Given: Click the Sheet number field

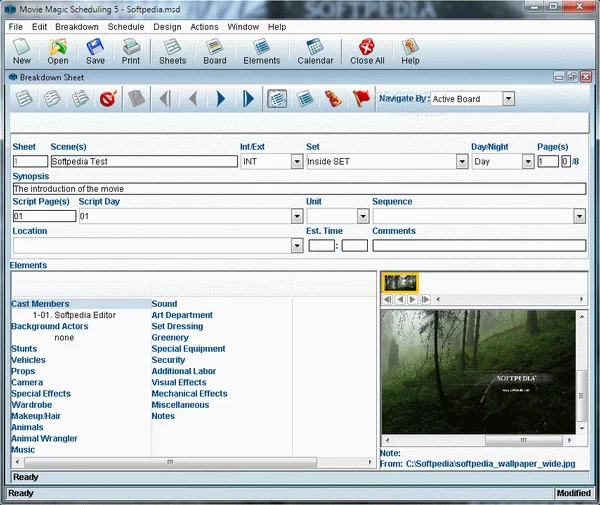Looking at the screenshot, I should (30, 161).
